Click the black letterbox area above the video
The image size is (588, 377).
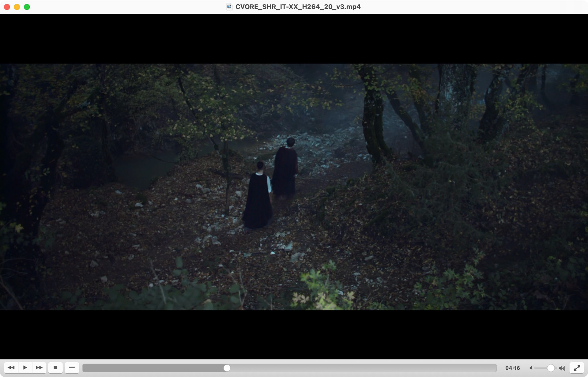tap(294, 38)
